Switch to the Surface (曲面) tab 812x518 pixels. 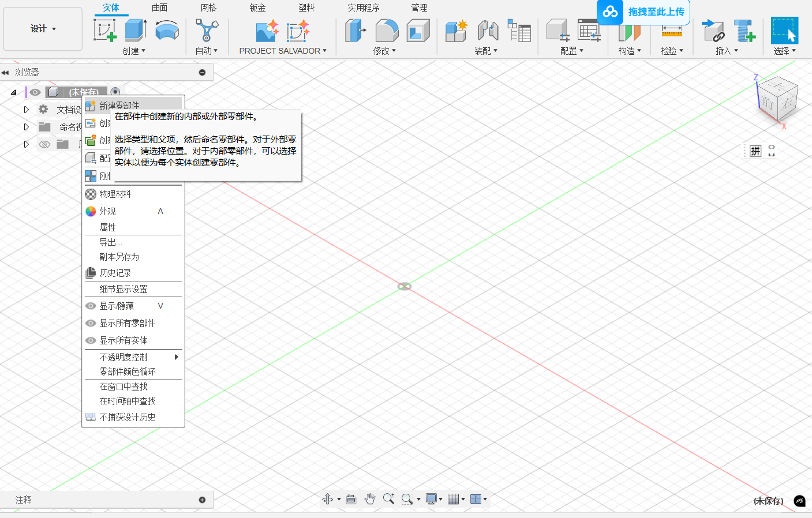[x=160, y=7]
